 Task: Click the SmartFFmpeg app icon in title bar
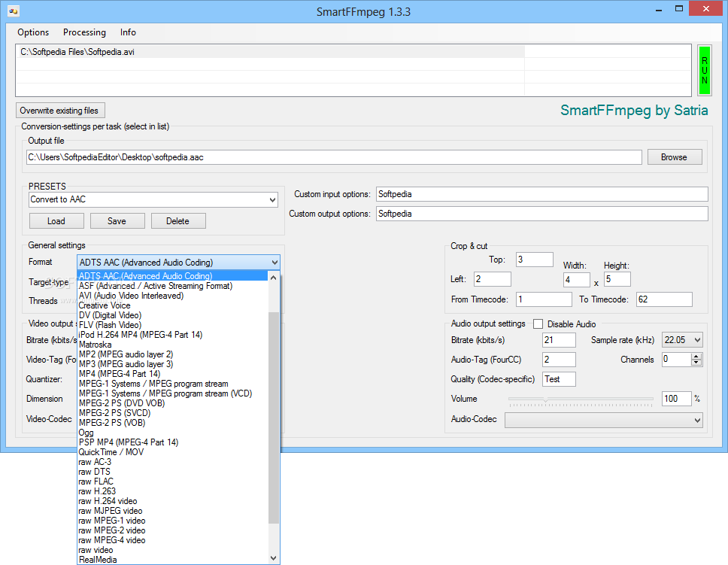coord(14,11)
